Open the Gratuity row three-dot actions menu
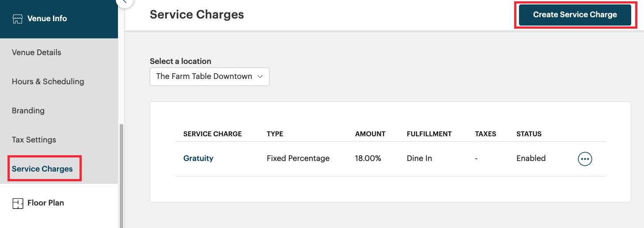 pyautogui.click(x=585, y=159)
